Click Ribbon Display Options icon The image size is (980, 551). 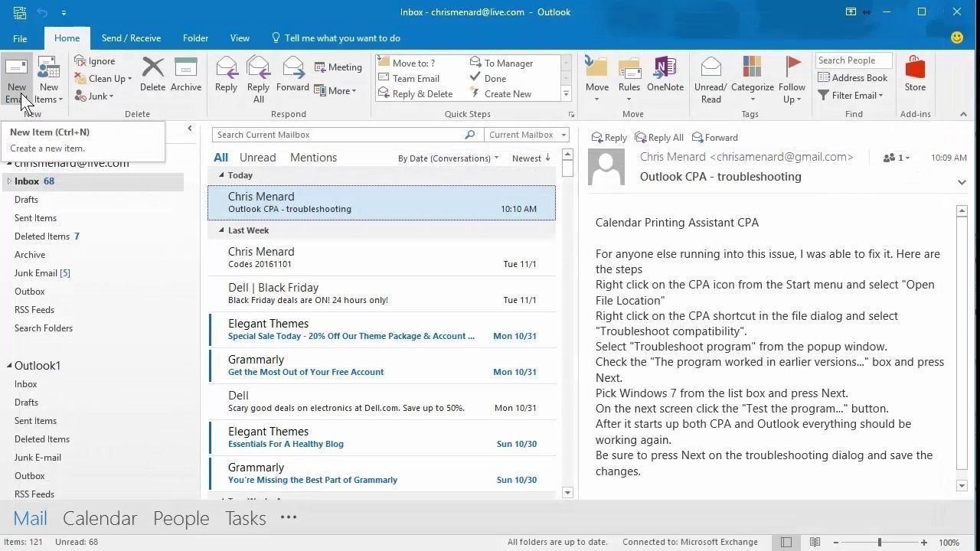(x=851, y=11)
